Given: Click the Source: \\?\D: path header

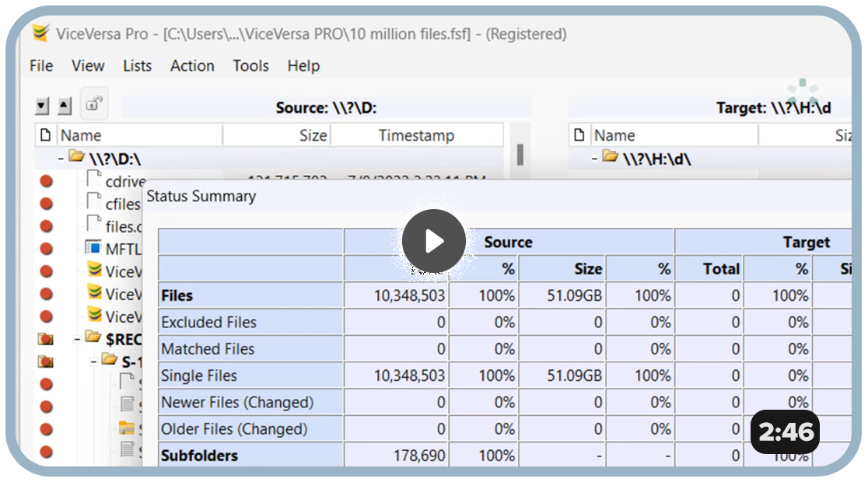Looking at the screenshot, I should pyautogui.click(x=326, y=107).
